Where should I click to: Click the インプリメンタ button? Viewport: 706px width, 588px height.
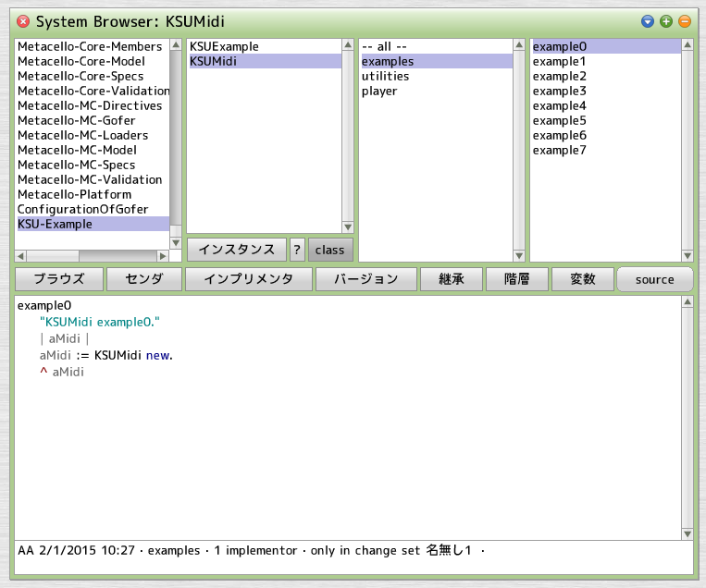point(249,279)
